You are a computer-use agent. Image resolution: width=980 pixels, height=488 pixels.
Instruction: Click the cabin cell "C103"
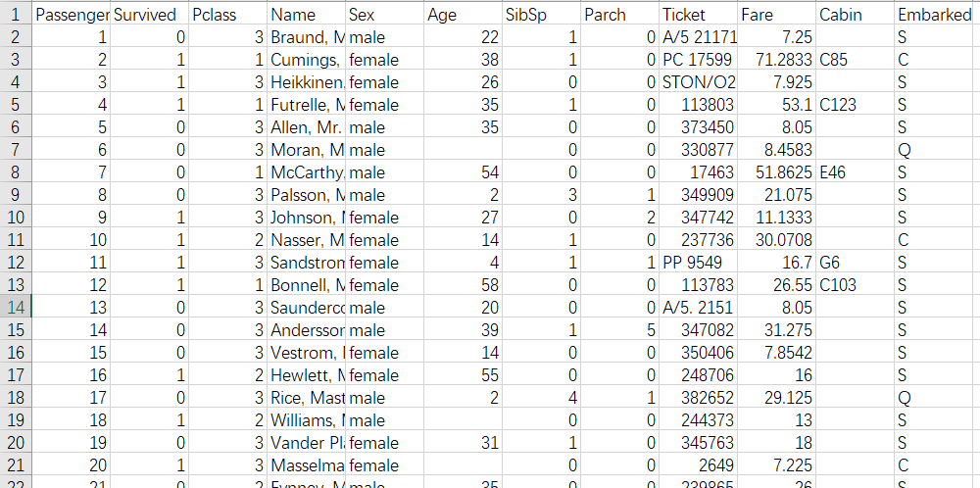pyautogui.click(x=855, y=285)
